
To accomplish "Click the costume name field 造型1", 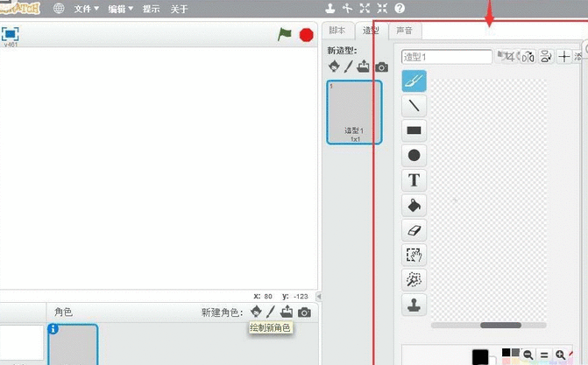I will pos(447,57).
